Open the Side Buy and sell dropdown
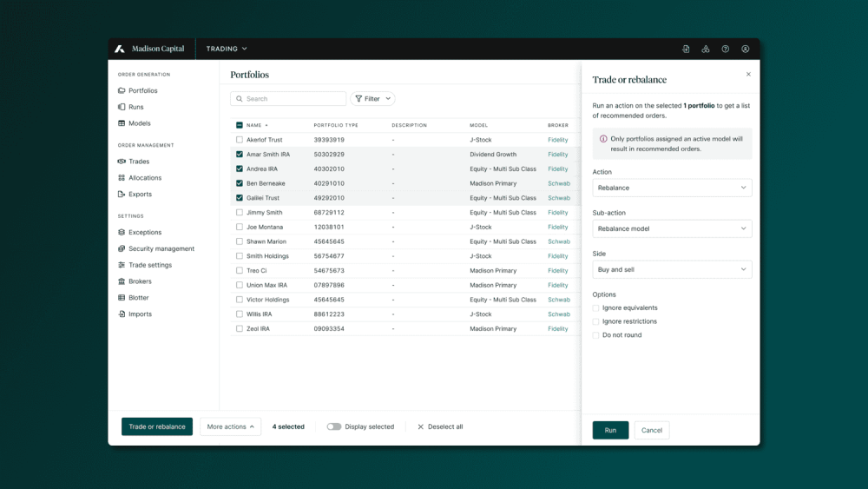The image size is (868, 489). [672, 269]
